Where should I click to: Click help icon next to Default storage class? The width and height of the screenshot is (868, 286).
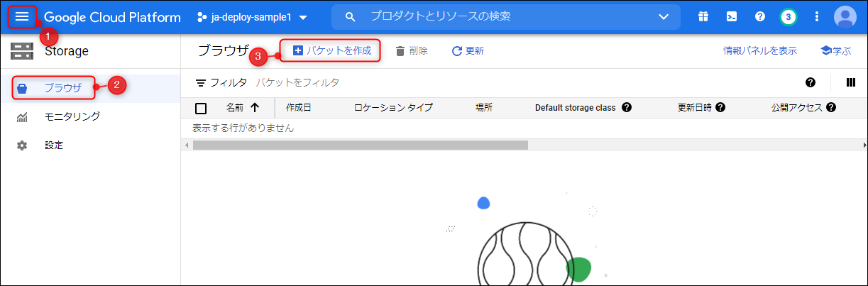pos(627,108)
